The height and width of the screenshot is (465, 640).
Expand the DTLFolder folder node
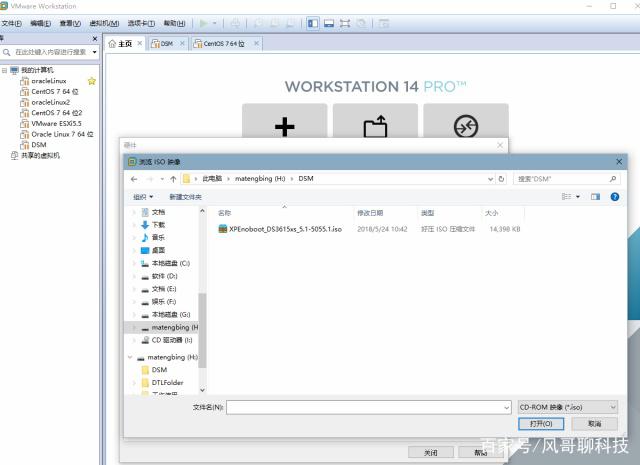pos(134,382)
